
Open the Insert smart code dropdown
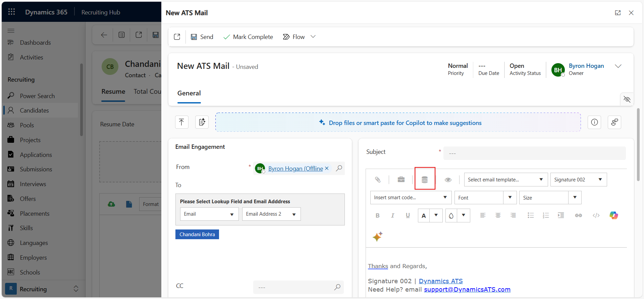click(411, 198)
